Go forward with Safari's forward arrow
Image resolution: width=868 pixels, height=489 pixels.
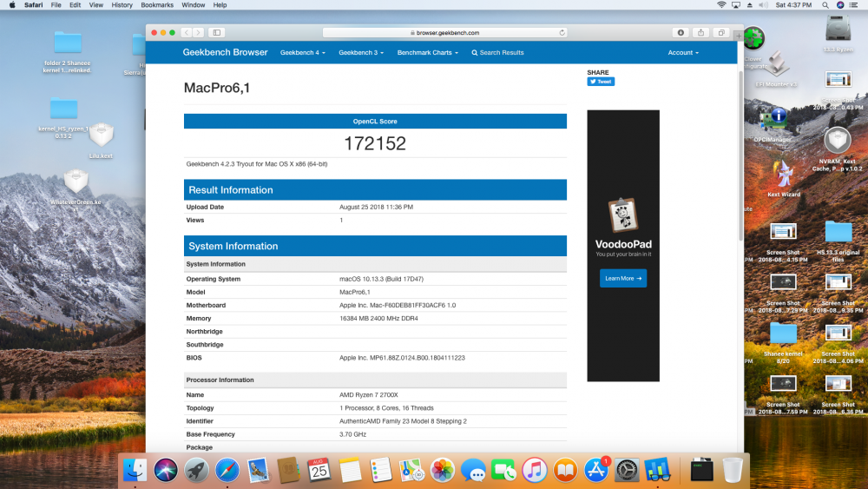pyautogui.click(x=198, y=33)
